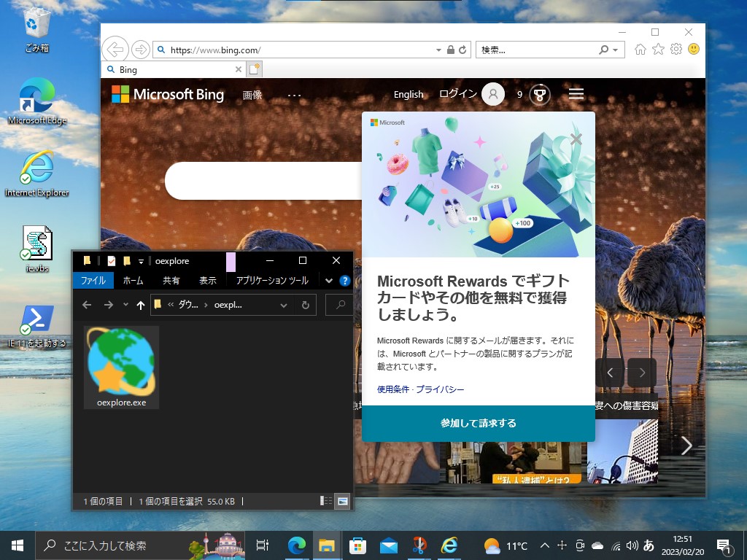Image resolution: width=747 pixels, height=560 pixels.
Task: Click the smiley feedback icon in IE toolbar
Action: [694, 49]
